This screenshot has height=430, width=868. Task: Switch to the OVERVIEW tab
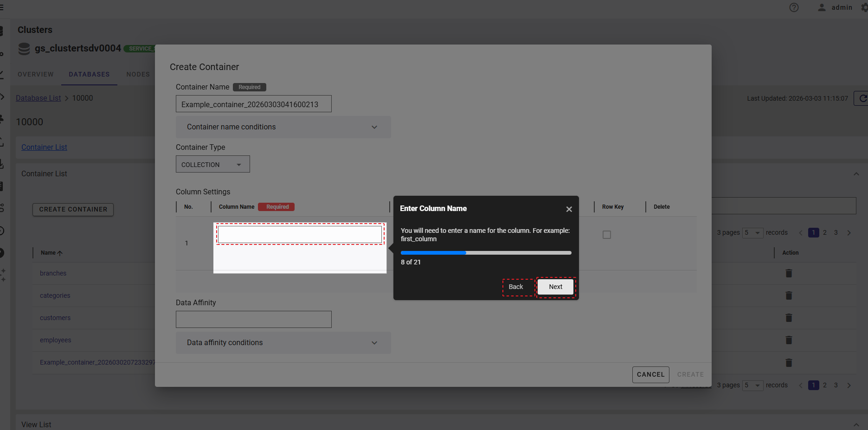point(36,74)
